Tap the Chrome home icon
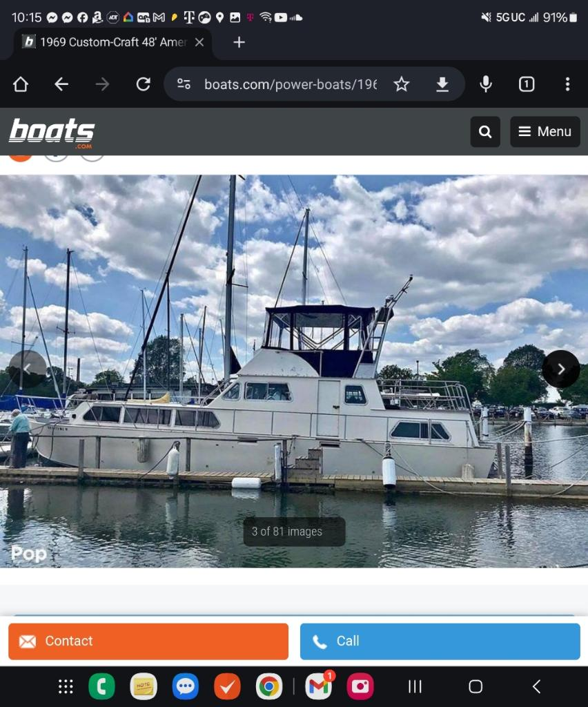Image resolution: width=588 pixels, height=707 pixels. pos(21,84)
